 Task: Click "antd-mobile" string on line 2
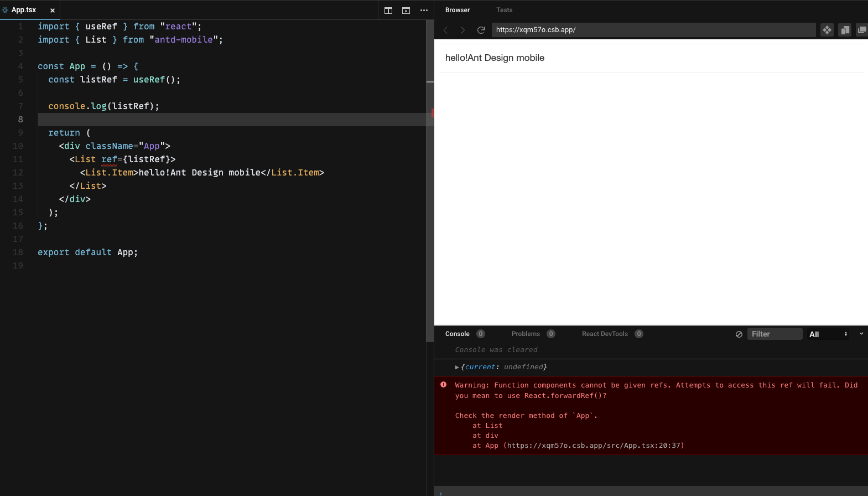pyautogui.click(x=184, y=40)
